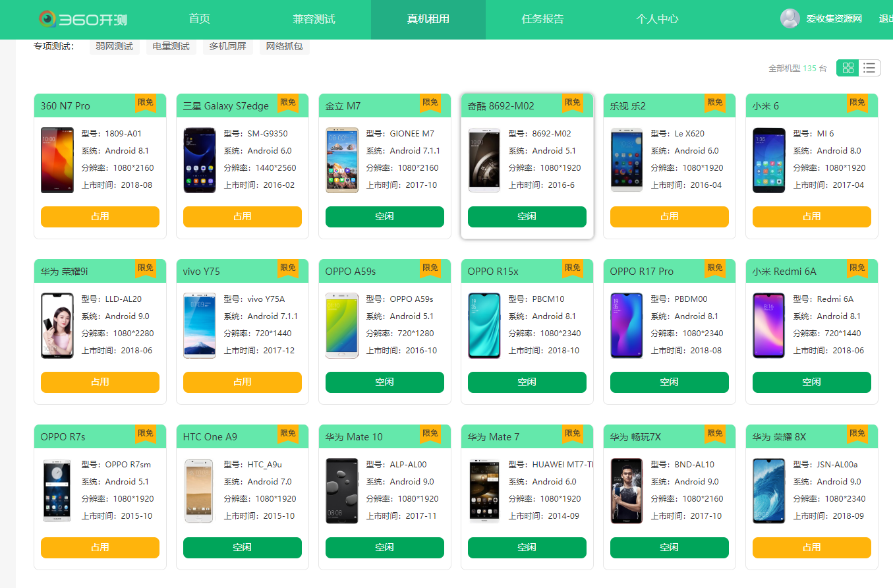Click the 限免 badge on 小米 6 card
Image resolution: width=893 pixels, height=588 pixels.
857,103
